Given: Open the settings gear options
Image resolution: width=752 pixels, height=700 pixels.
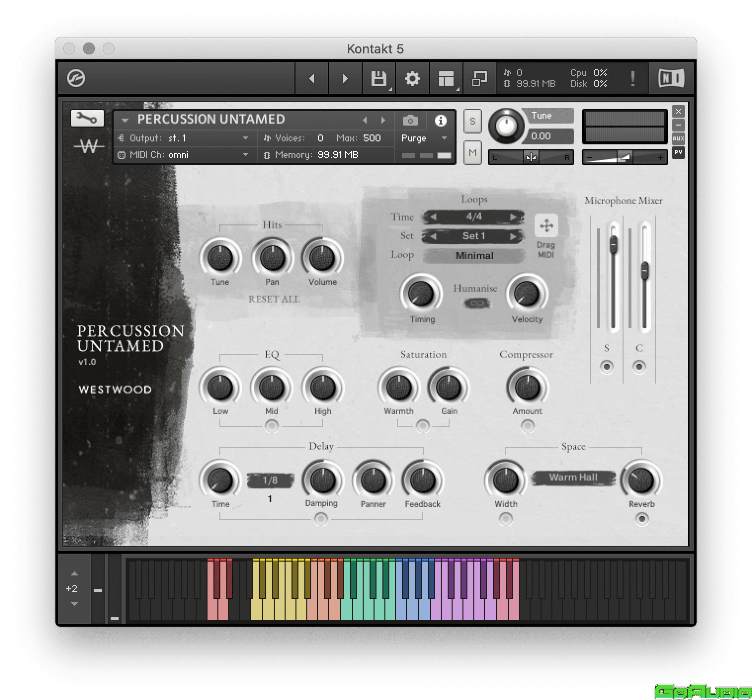Looking at the screenshot, I should tap(412, 79).
